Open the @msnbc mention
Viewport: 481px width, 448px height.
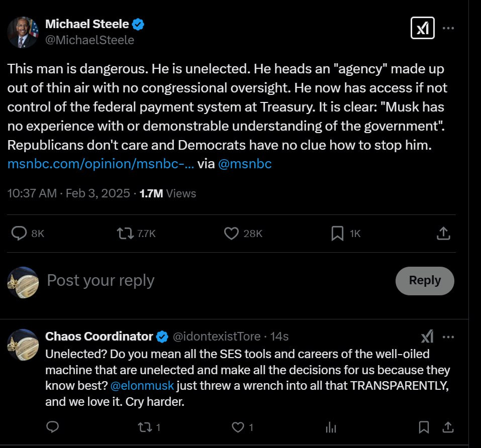[245, 164]
